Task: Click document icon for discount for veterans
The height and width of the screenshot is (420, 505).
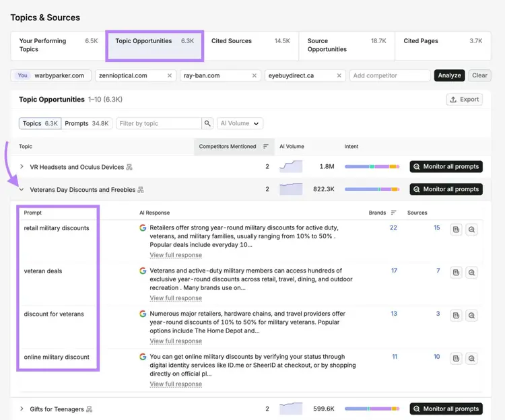Action: 456,316
